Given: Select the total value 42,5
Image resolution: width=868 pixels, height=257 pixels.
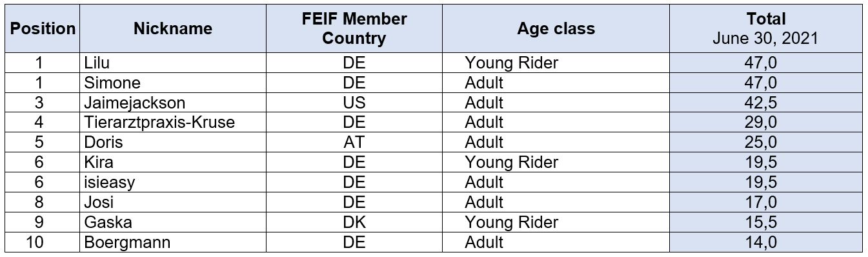Looking at the screenshot, I should (765, 103).
